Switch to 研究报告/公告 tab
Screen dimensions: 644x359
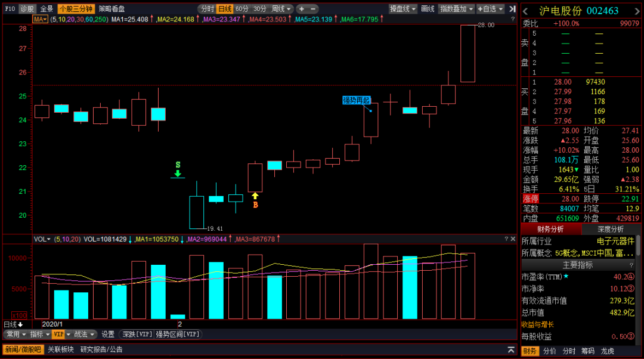(x=101, y=349)
